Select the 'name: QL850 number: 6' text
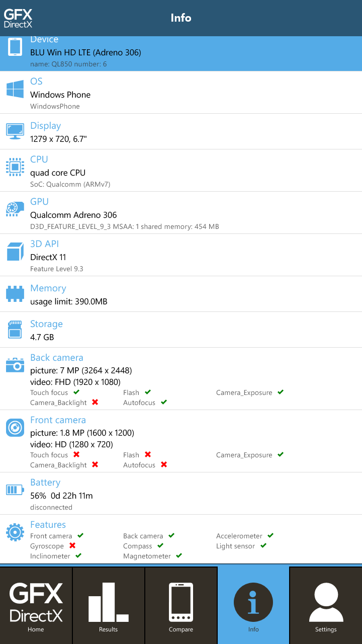Image resolution: width=362 pixels, height=644 pixels. tap(68, 64)
